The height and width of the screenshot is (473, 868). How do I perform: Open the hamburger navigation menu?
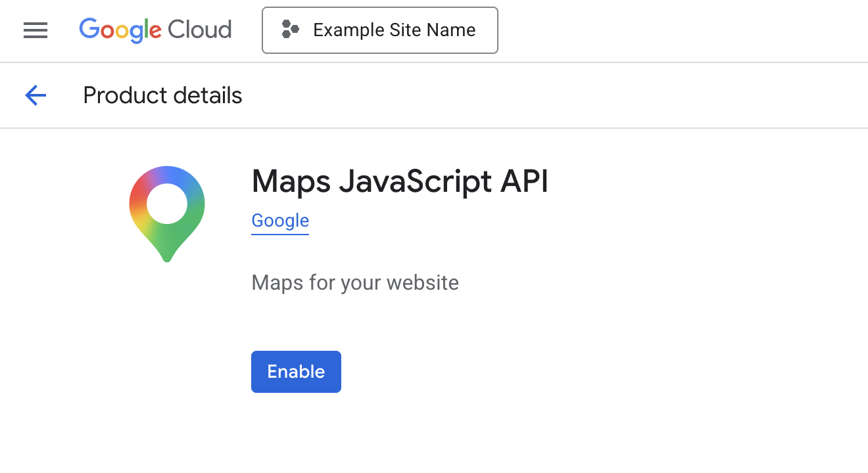pos(36,30)
